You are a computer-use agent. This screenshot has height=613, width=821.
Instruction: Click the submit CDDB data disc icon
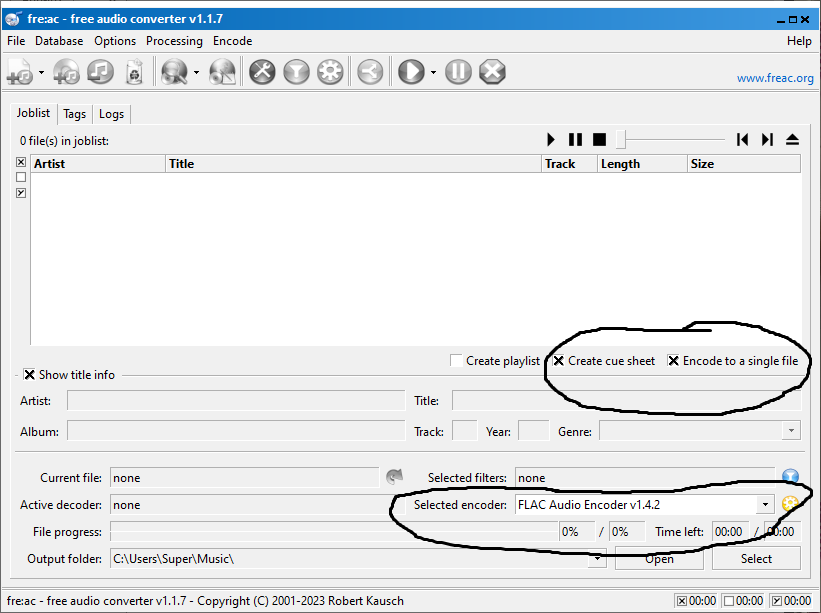(x=222, y=72)
